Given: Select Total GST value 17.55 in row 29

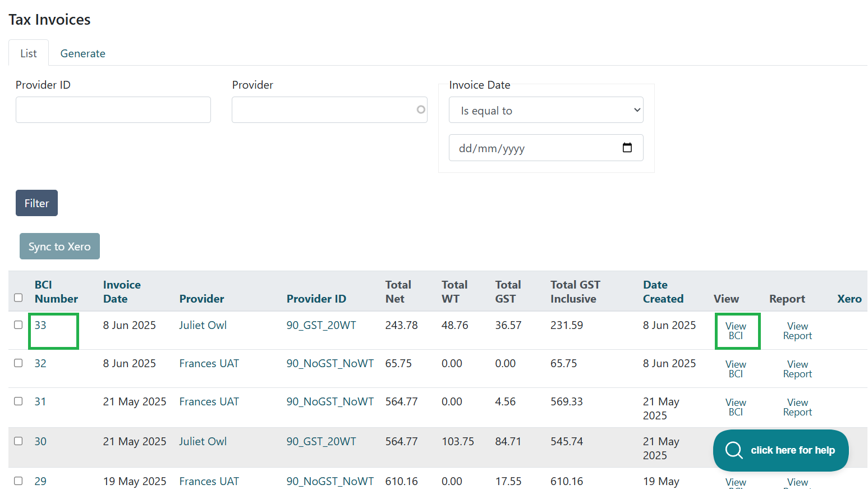Looking at the screenshot, I should pos(508,481).
